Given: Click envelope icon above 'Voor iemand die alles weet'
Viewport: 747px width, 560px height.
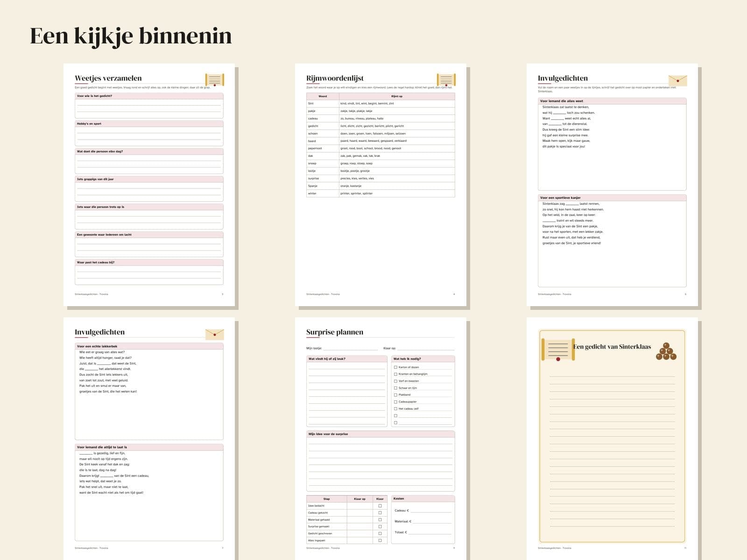Looking at the screenshot, I should 678,80.
